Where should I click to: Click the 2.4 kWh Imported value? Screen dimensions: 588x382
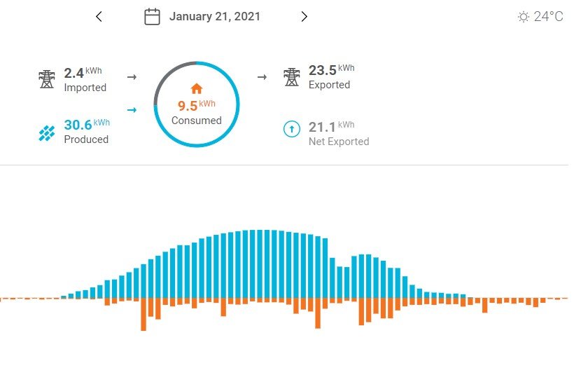coord(83,72)
